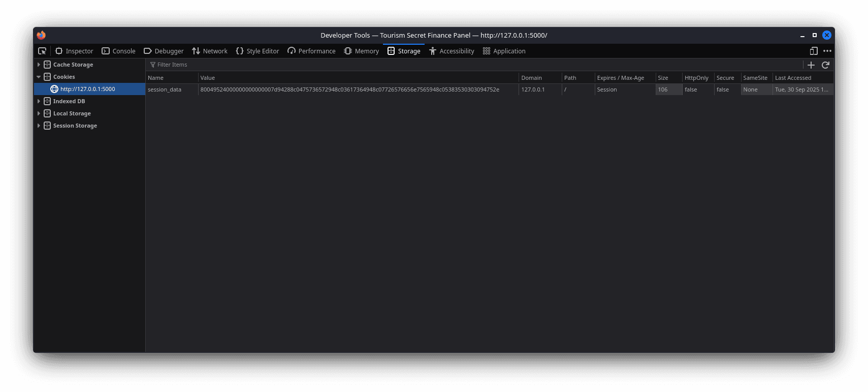Click the add new cookie plus icon
Screen dimensions: 868x392
coord(811,65)
